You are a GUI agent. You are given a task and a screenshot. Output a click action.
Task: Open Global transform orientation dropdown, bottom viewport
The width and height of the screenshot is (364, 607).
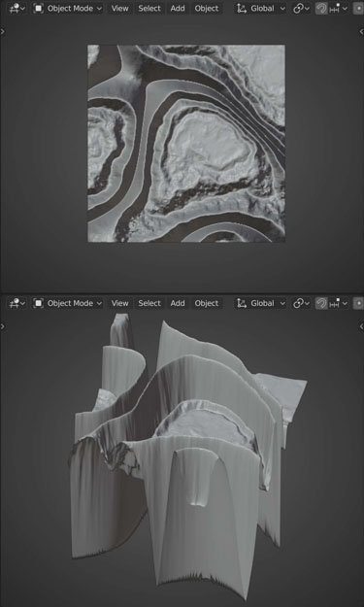[x=261, y=303]
